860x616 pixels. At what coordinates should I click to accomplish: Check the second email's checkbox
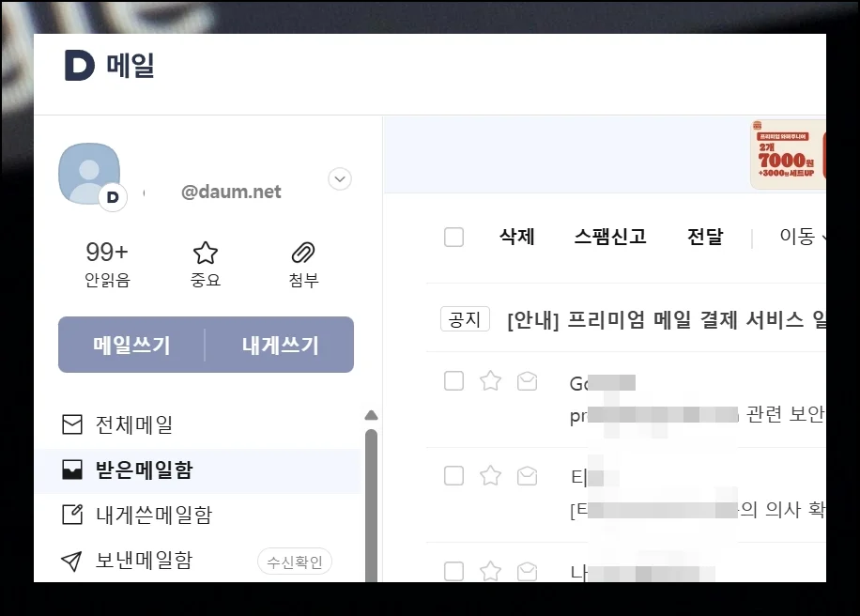[453, 475]
